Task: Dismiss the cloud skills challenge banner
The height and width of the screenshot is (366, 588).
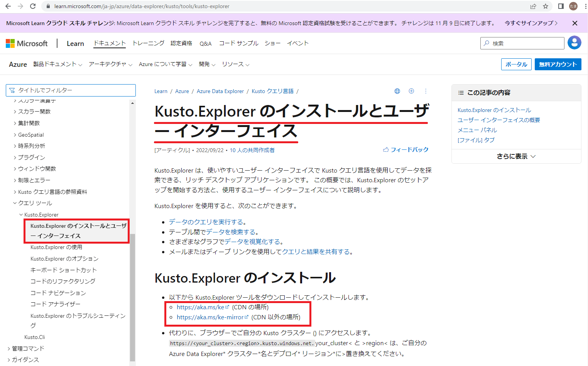Action: tap(575, 23)
